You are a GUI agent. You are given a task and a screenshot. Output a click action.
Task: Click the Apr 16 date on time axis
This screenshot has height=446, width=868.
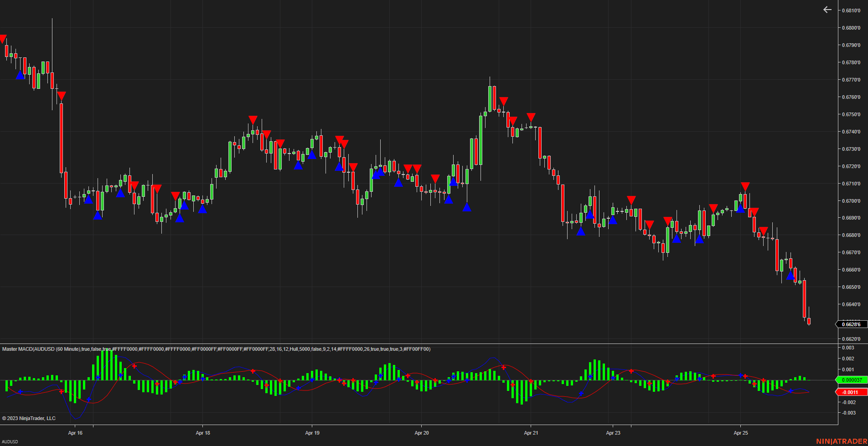tap(75, 433)
